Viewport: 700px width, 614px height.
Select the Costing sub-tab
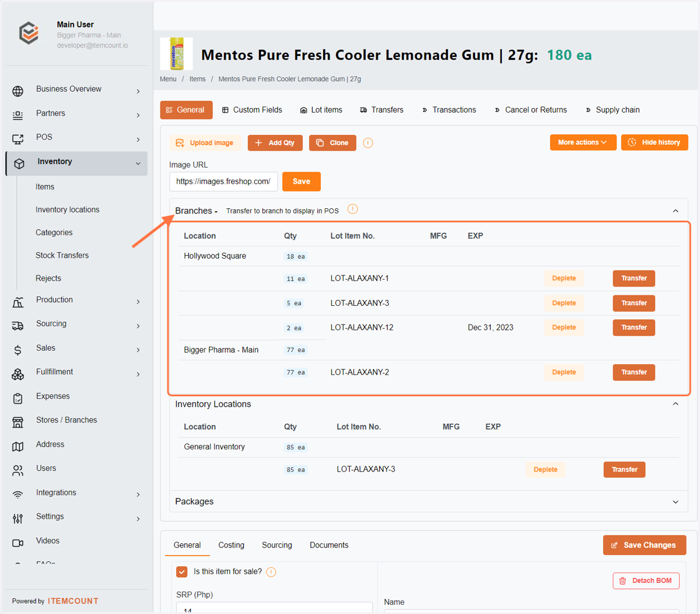click(232, 545)
